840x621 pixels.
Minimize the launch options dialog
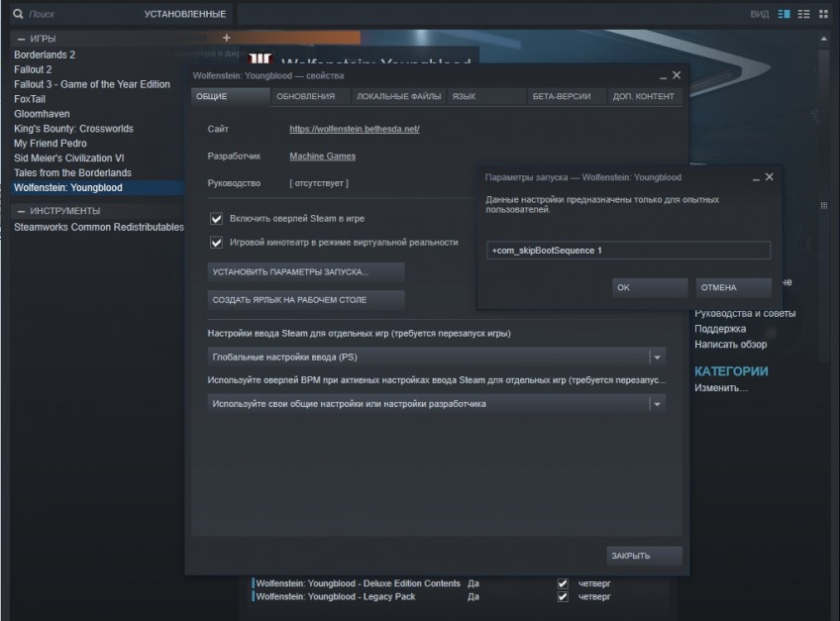756,178
